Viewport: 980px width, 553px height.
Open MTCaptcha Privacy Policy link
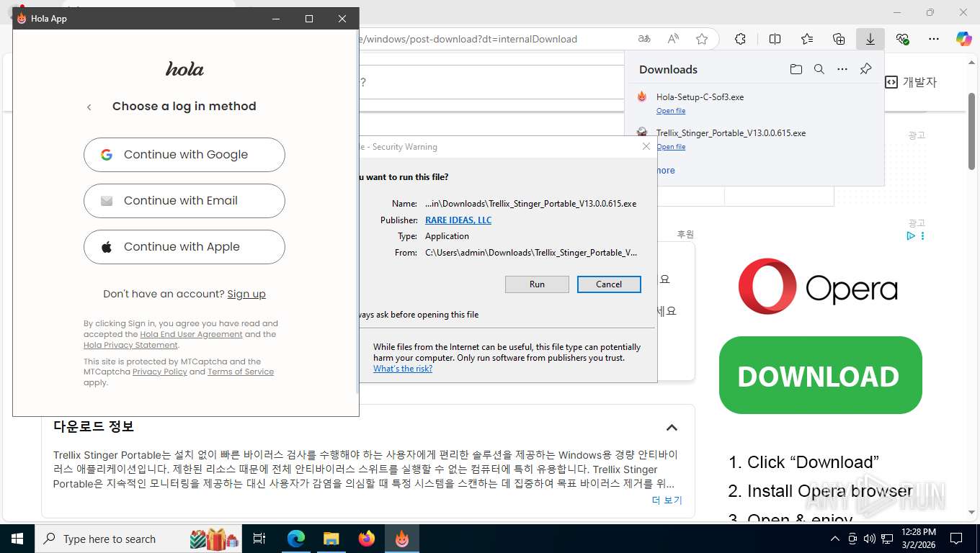pyautogui.click(x=159, y=372)
